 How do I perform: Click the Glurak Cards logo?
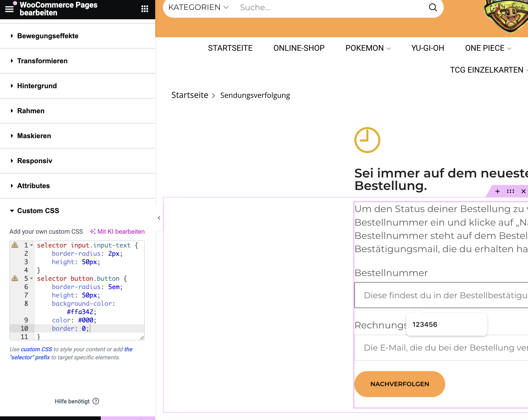click(x=506, y=16)
